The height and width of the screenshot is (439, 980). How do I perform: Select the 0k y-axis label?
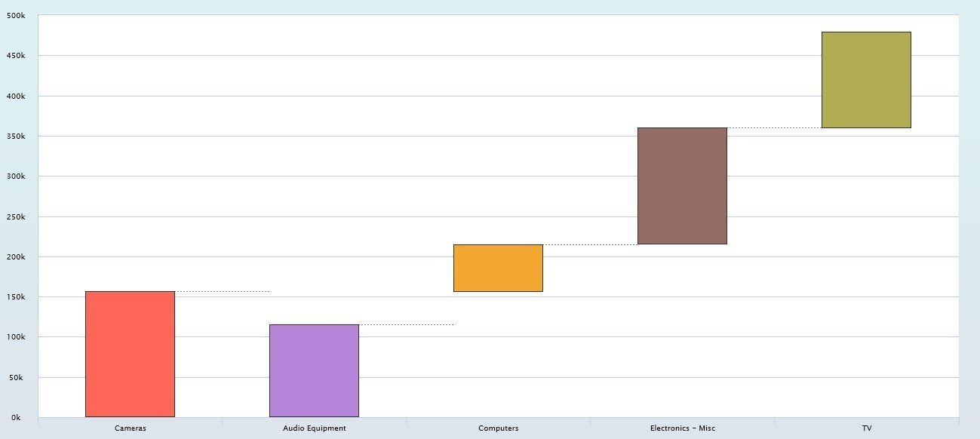coord(17,418)
